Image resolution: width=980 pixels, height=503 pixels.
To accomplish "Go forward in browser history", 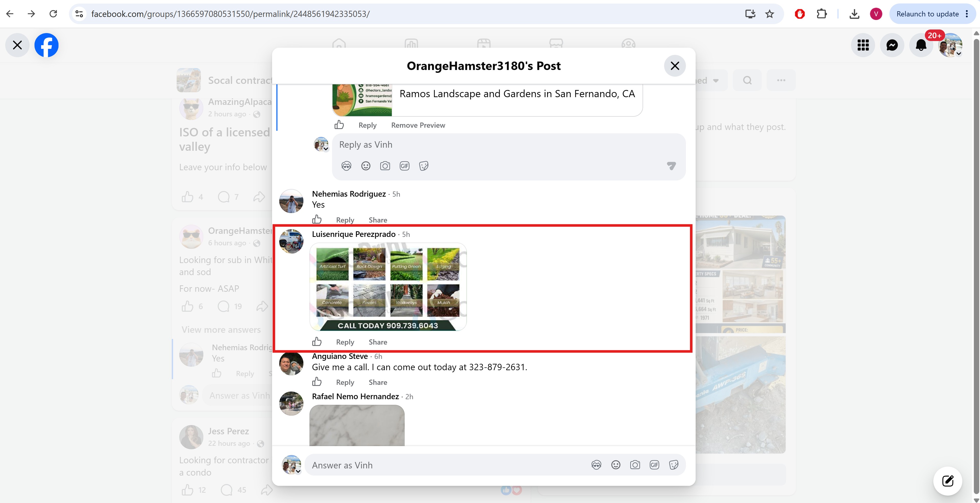I will click(x=32, y=14).
